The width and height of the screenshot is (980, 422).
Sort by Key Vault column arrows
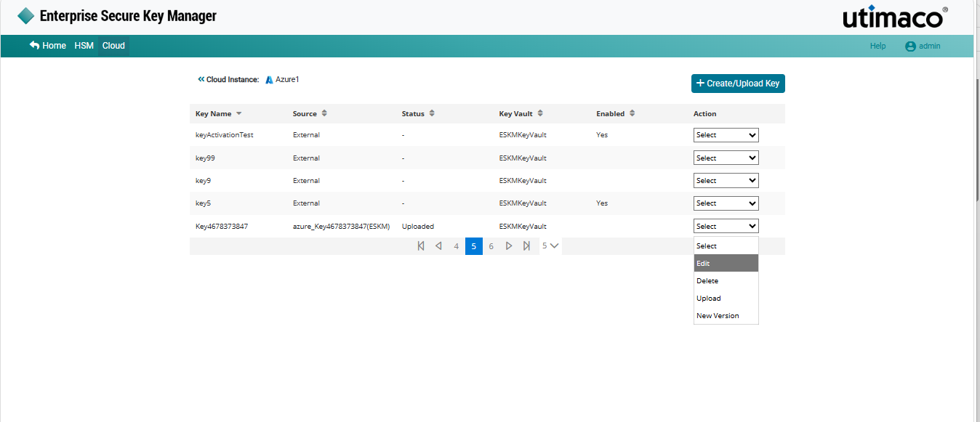540,113
